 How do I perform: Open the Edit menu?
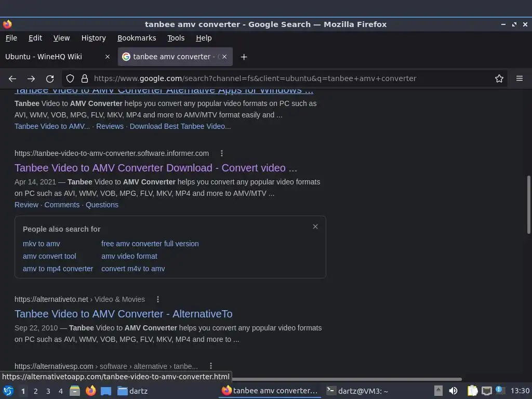click(x=35, y=38)
